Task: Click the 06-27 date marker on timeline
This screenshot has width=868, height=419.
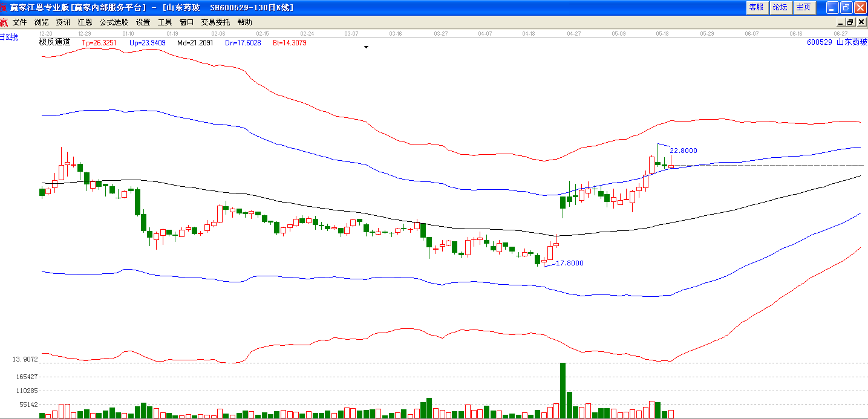Action: (x=840, y=34)
